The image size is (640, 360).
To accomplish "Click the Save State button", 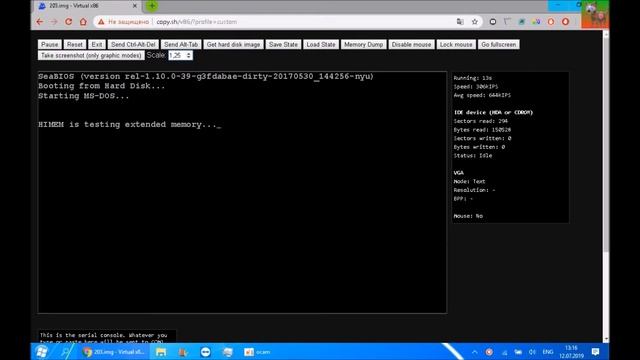I will click(x=283, y=44).
